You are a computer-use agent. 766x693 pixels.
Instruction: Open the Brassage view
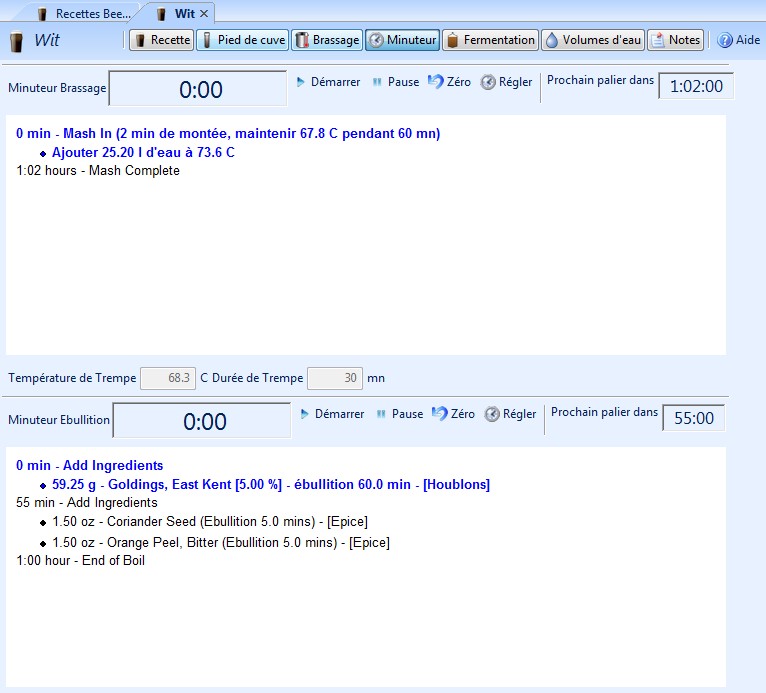[326, 40]
